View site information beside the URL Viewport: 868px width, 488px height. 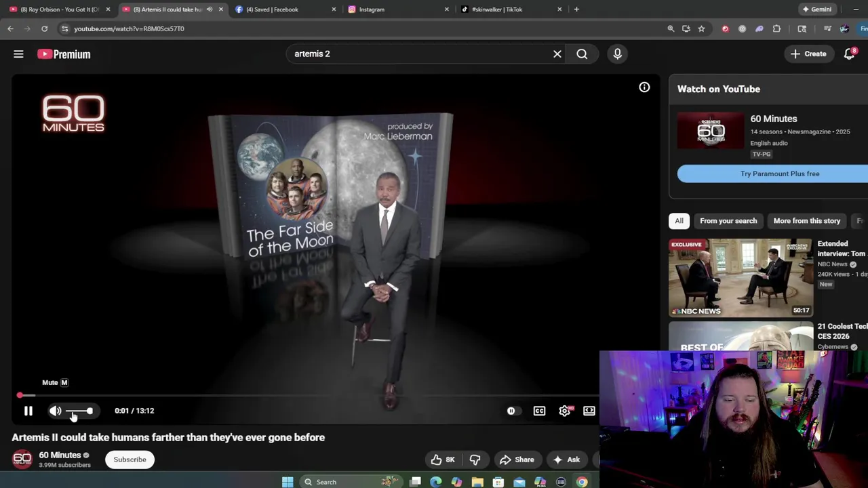64,28
